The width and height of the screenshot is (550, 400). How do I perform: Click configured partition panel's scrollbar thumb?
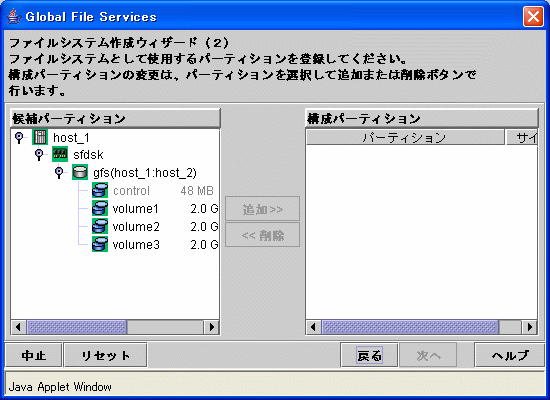(x=410, y=327)
